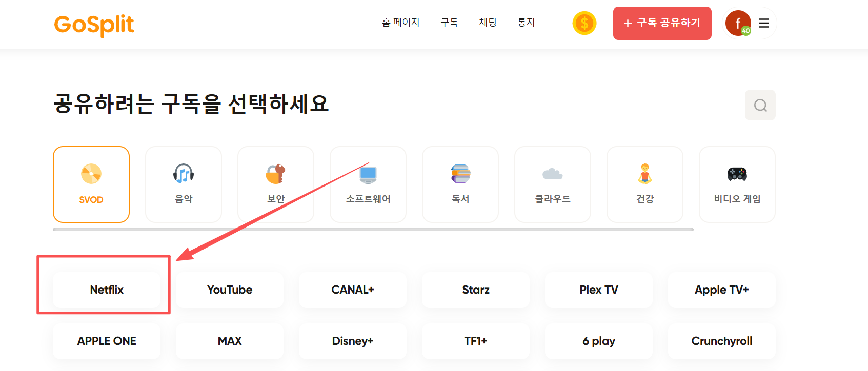
Task: Choose the APPLE ONE subscription
Action: (x=107, y=341)
